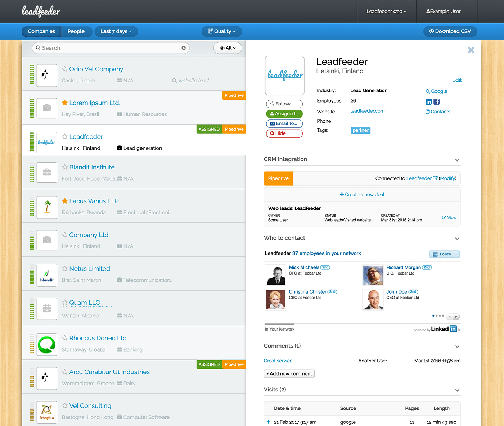504x426 pixels.
Task: Click the green Assigned button
Action: [x=284, y=114]
